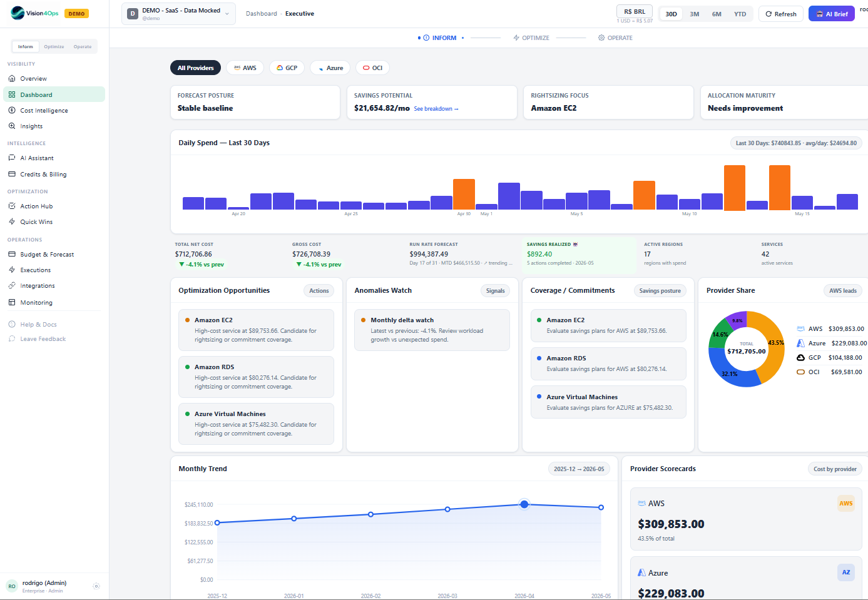The width and height of the screenshot is (868, 600).
Task: Click the AWS leads button
Action: point(843,291)
